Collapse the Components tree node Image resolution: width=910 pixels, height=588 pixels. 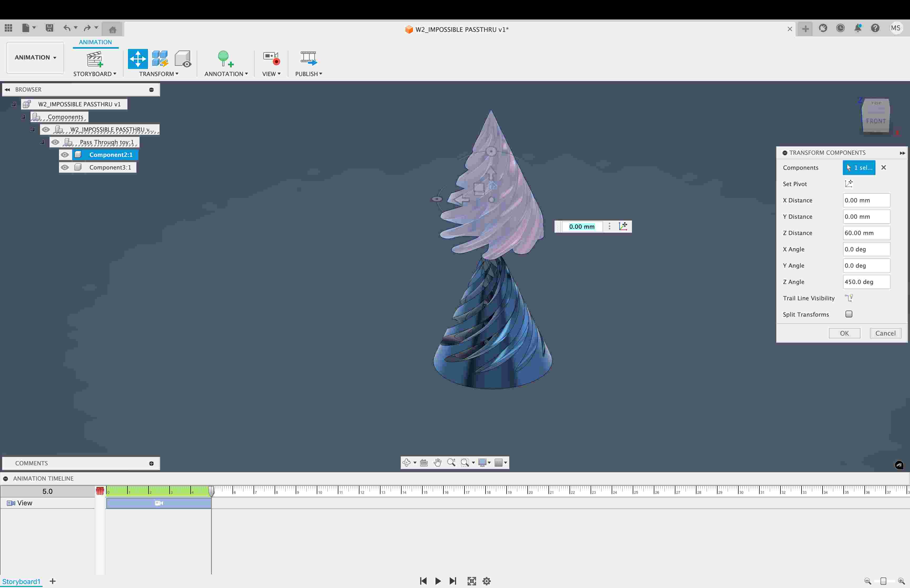pos(23,117)
